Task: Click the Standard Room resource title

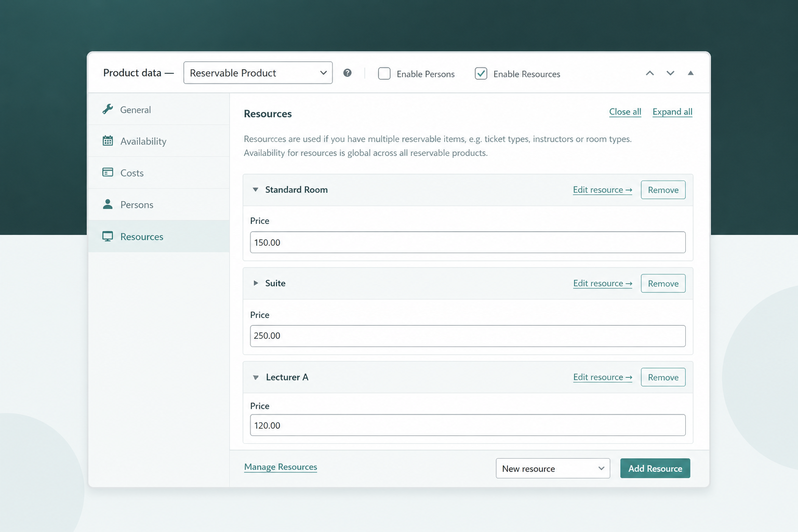Action: [296, 190]
